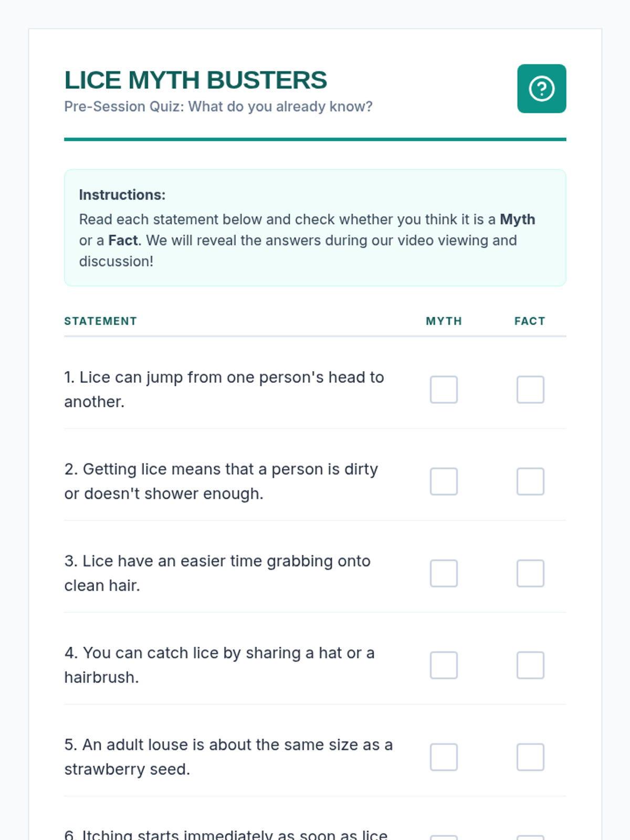Choose Myth for strawberry seed statement
The width and height of the screenshot is (630, 840).
[x=444, y=757]
